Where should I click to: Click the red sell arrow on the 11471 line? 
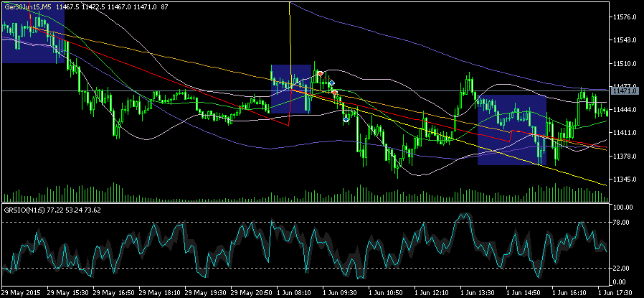(x=335, y=92)
